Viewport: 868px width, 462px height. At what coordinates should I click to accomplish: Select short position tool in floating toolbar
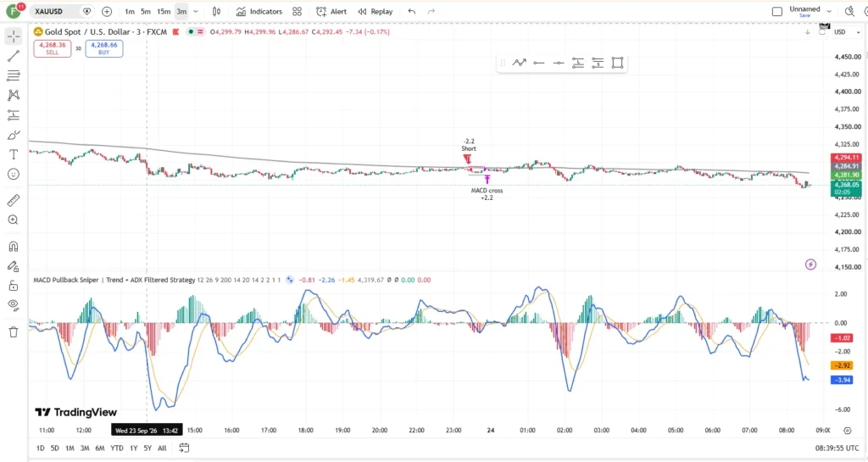point(598,63)
